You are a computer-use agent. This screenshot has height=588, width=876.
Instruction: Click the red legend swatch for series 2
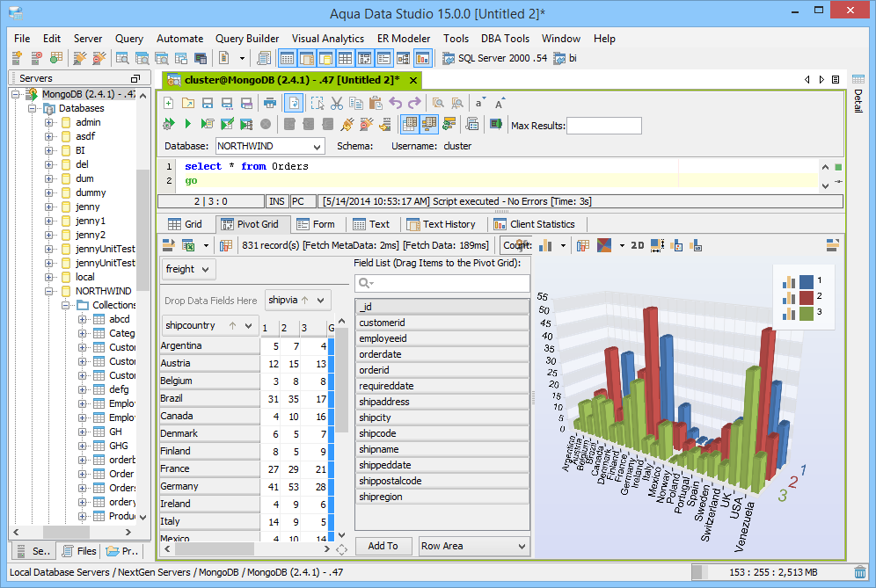(x=807, y=296)
